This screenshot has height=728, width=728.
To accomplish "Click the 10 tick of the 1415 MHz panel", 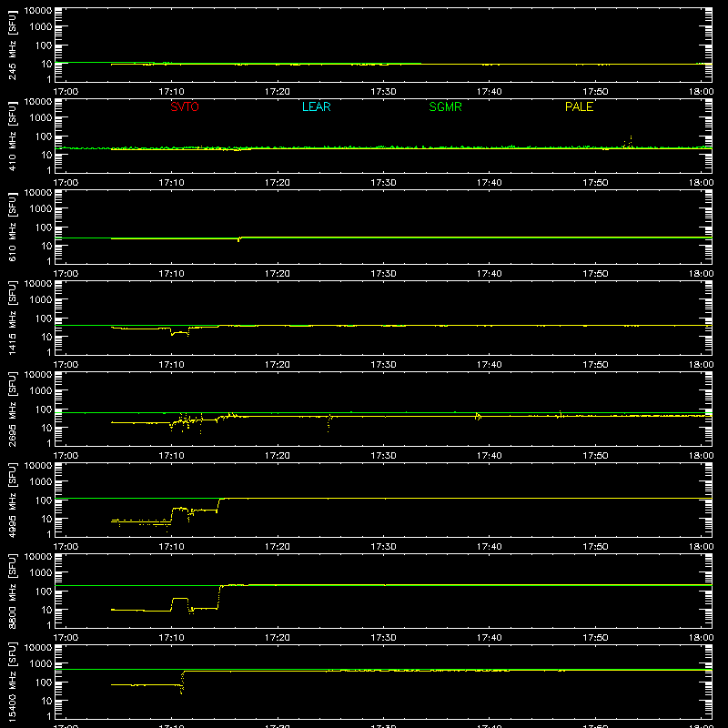I will (46, 337).
